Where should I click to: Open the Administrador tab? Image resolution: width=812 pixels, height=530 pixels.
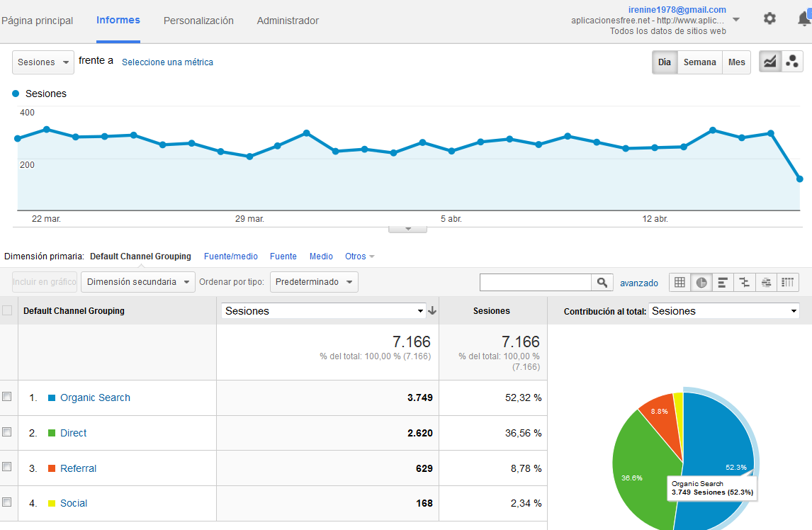point(288,21)
